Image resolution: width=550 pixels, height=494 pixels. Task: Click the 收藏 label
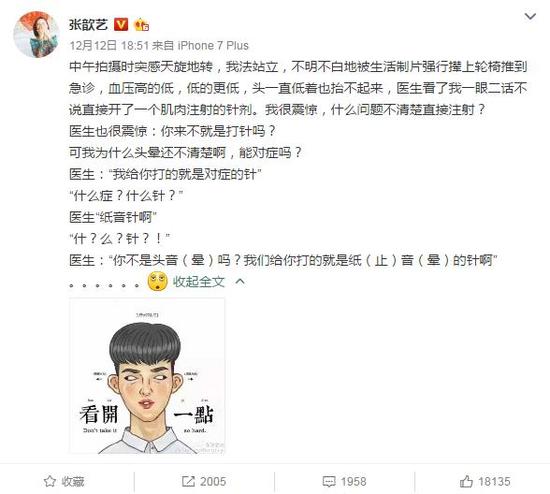tap(73, 482)
